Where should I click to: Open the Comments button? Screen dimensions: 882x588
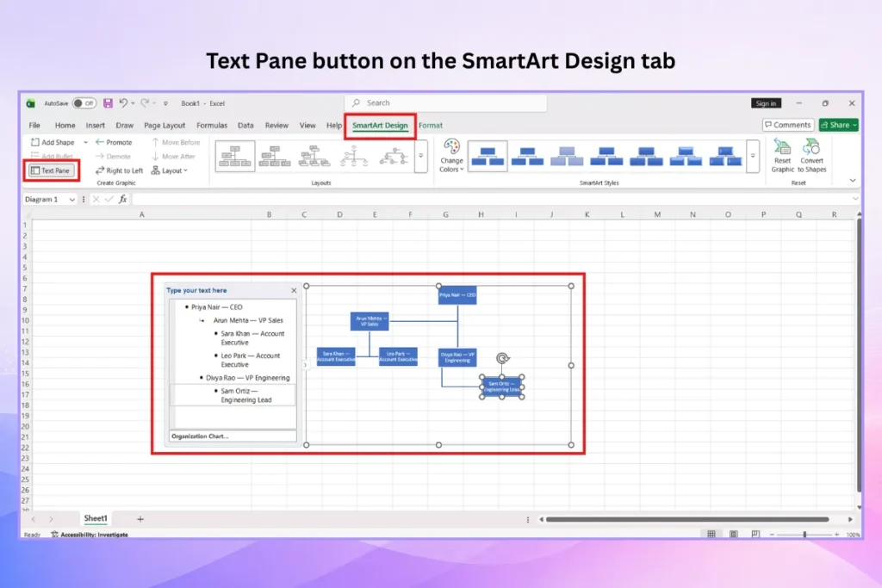[787, 125]
